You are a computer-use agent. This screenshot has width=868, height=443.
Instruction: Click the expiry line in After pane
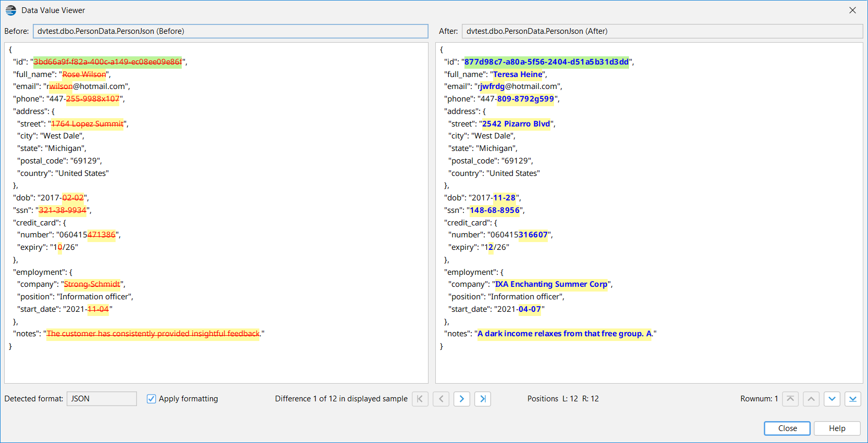click(479, 247)
